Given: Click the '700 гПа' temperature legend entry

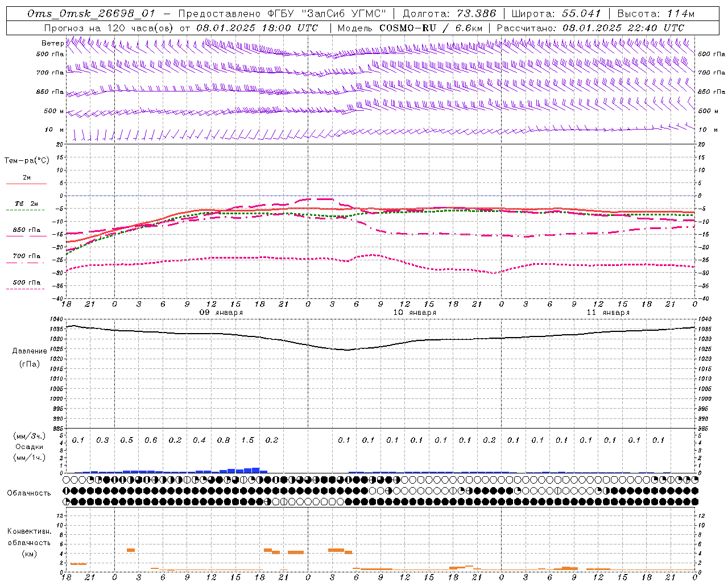Looking at the screenshot, I should click(x=27, y=256).
